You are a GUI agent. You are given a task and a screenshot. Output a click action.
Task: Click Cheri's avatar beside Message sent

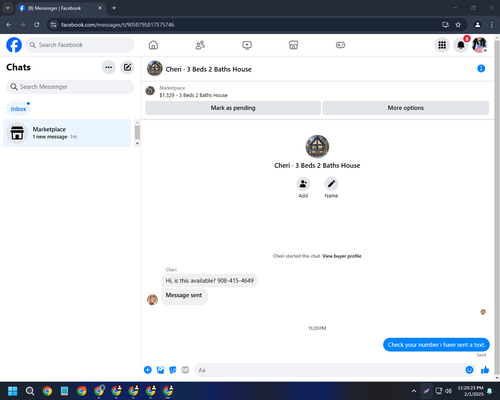[152, 299]
